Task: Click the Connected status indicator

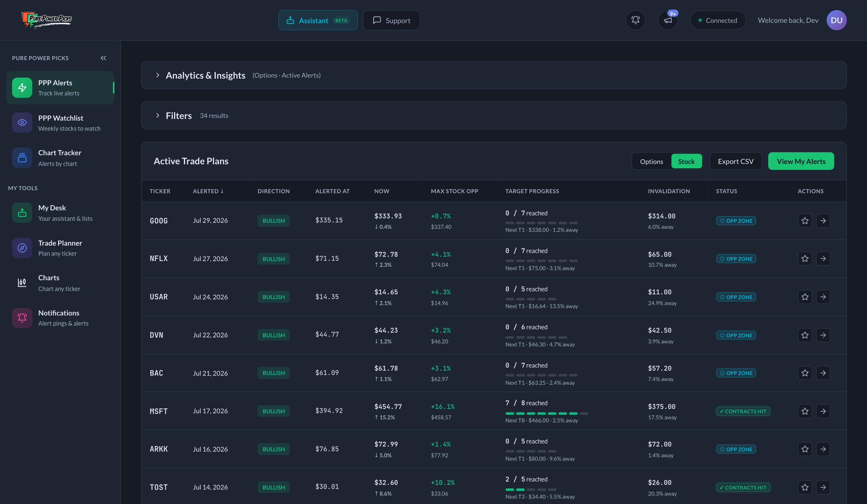Action: (x=718, y=20)
